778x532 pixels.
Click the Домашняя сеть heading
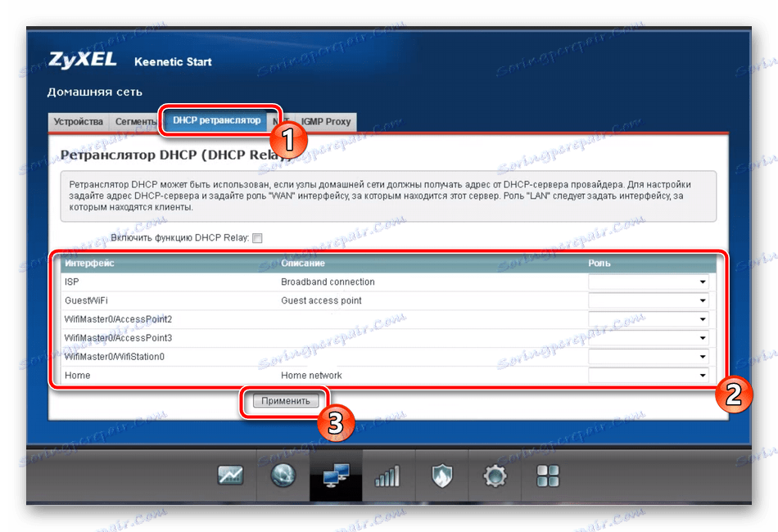coord(95,92)
